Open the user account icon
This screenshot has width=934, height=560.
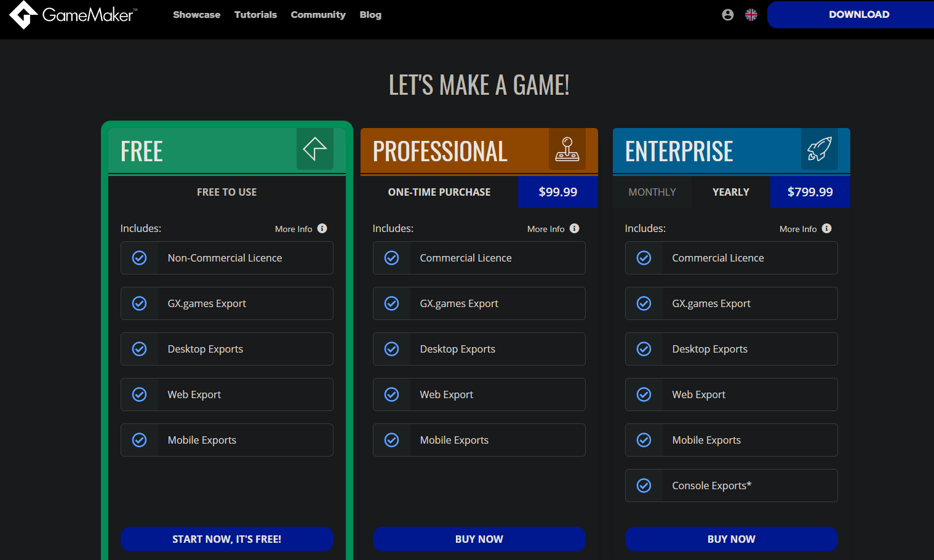pyautogui.click(x=728, y=15)
